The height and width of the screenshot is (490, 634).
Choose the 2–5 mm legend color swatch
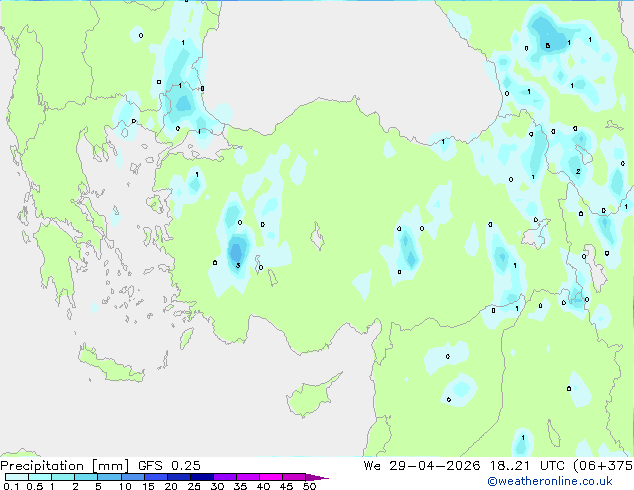(86, 477)
